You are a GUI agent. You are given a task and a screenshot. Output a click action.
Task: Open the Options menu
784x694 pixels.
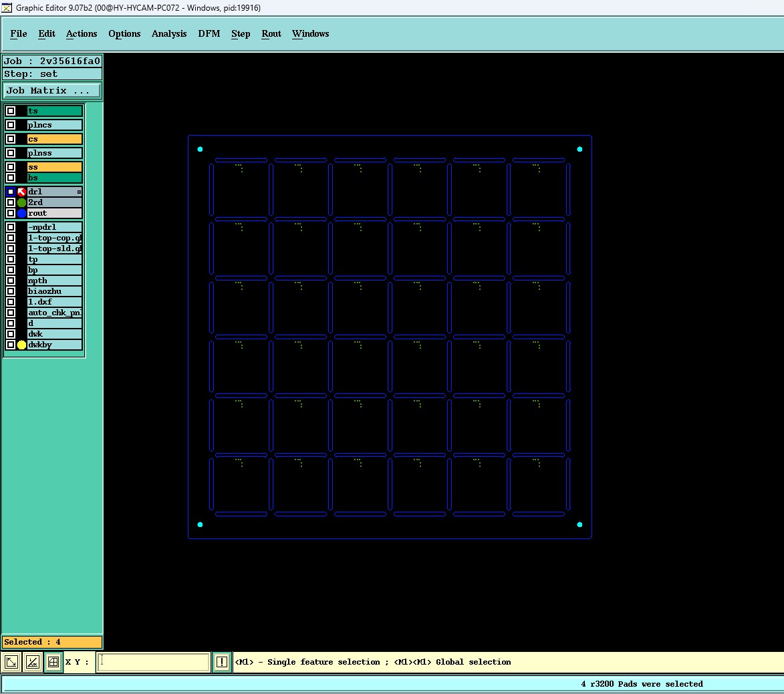[x=124, y=33]
